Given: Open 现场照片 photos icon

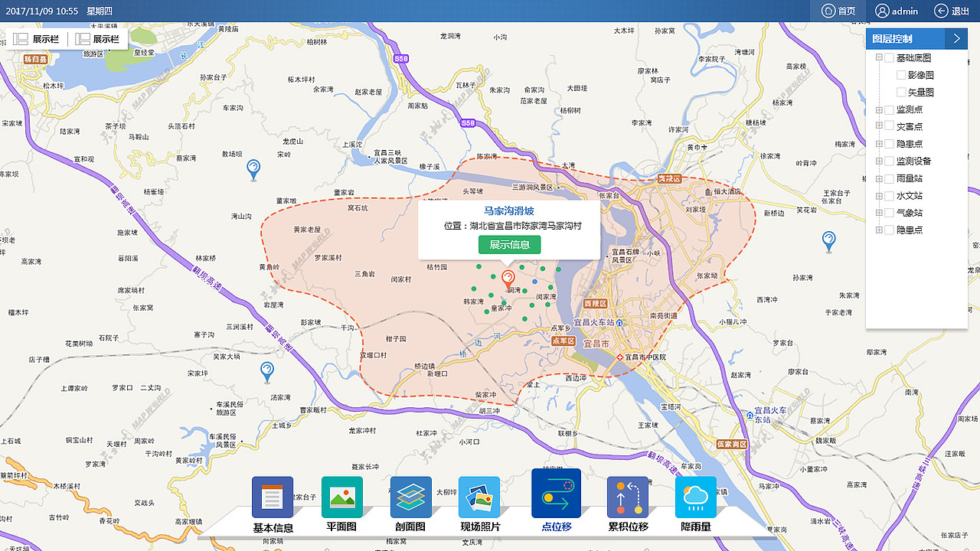Looking at the screenshot, I should [479, 497].
